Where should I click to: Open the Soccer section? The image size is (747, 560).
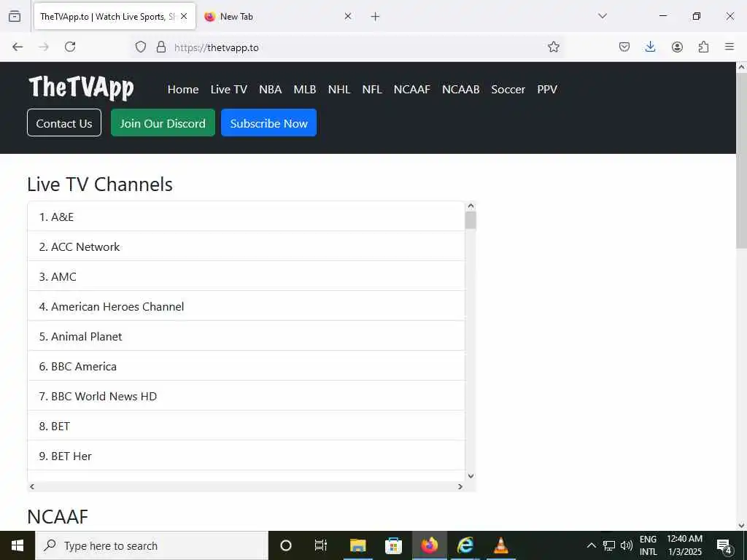(x=508, y=89)
